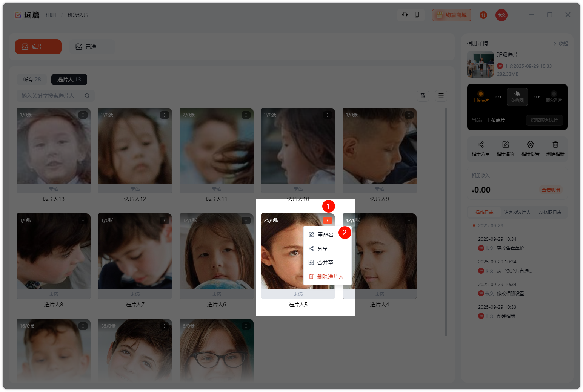Viewport: 583px width, 392px height.
Task: Click the 相册分享 share icon
Action: 480,145
